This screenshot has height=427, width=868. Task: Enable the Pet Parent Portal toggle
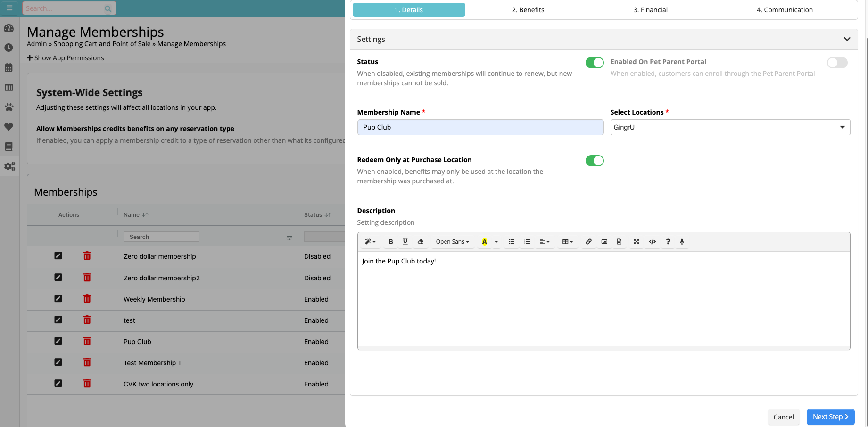(837, 63)
